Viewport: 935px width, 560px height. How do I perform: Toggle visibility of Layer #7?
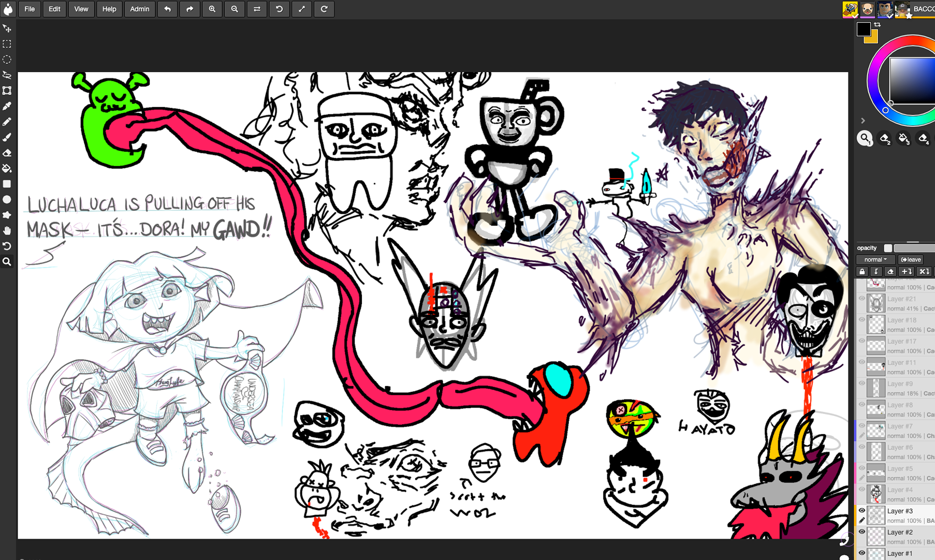click(x=862, y=426)
